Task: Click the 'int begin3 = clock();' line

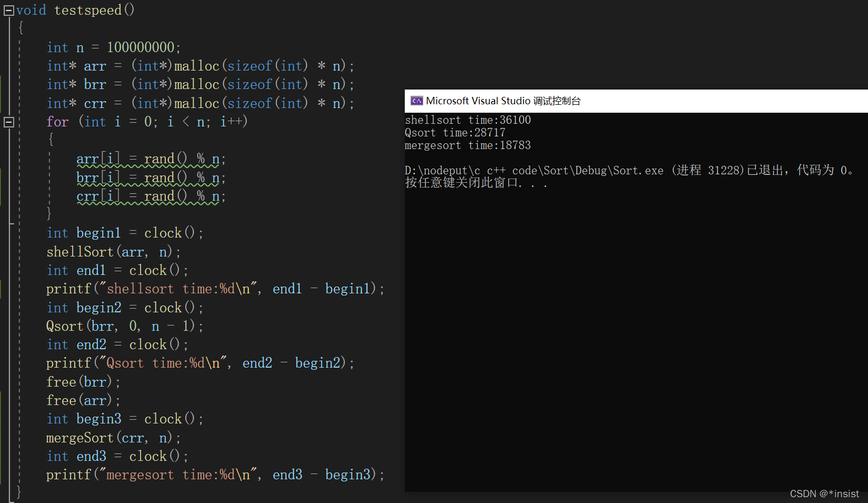Action: click(x=125, y=419)
